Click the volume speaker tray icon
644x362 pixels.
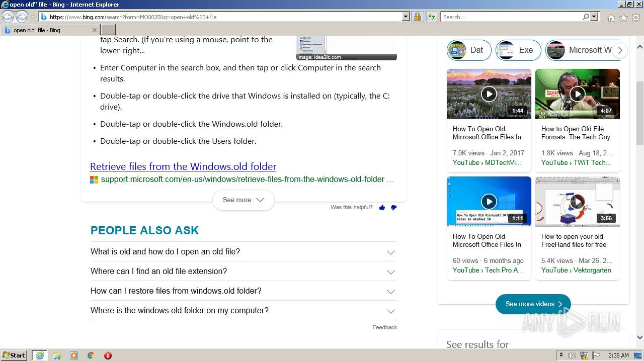coord(572,355)
